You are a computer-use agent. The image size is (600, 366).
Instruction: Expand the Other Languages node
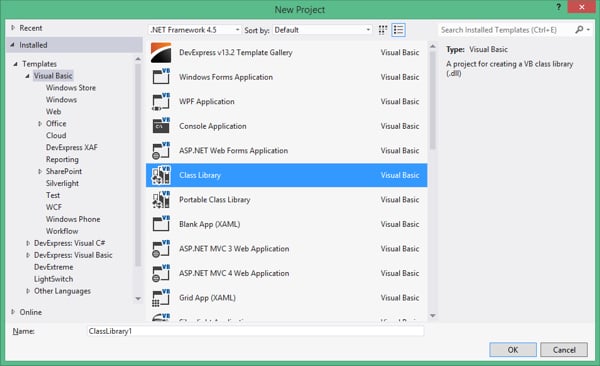point(28,291)
